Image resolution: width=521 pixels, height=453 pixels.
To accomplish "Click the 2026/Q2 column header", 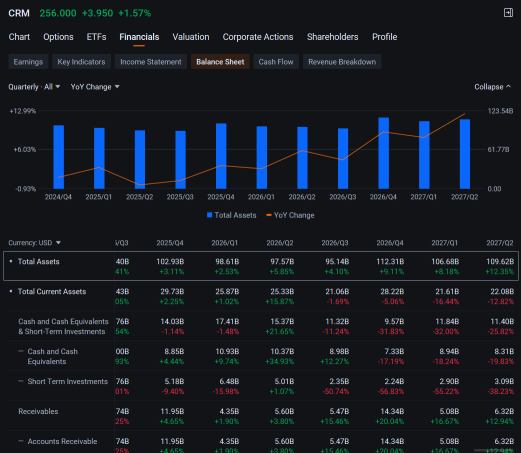I will point(280,243).
